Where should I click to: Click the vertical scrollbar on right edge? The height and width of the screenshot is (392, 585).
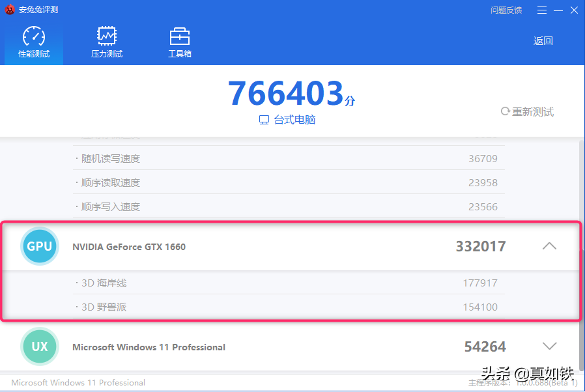click(582, 260)
